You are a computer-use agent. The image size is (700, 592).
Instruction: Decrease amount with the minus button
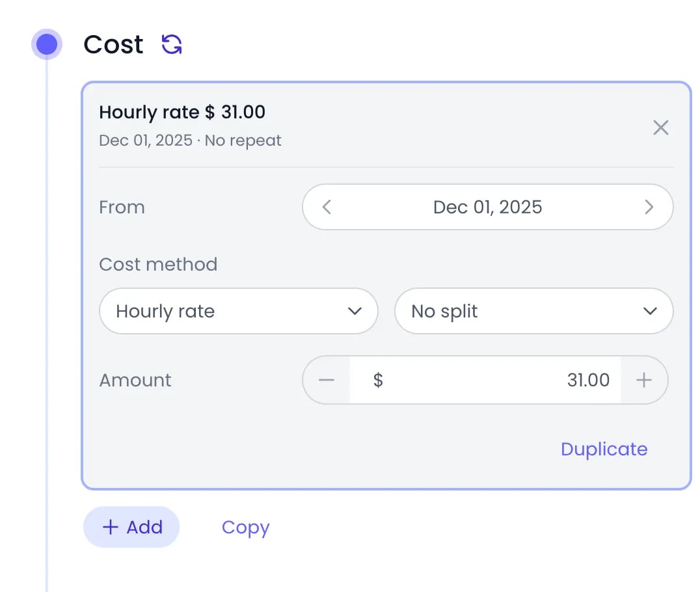[327, 381]
